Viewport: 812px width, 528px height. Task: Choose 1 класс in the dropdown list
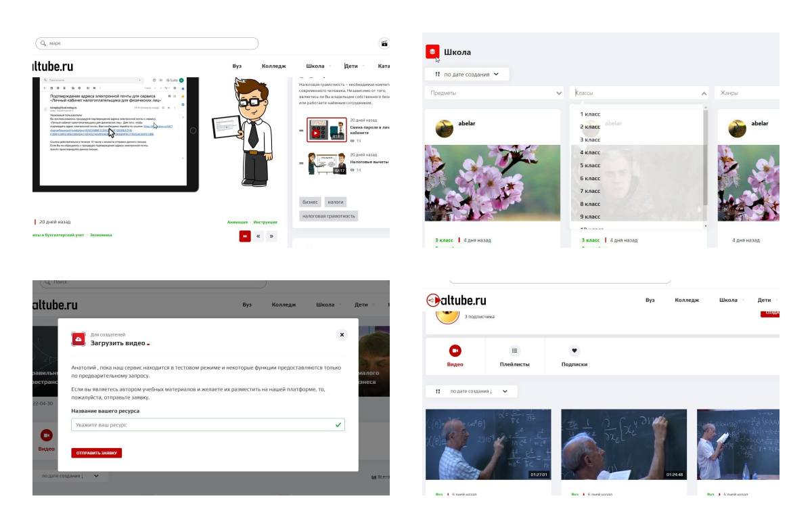point(590,114)
